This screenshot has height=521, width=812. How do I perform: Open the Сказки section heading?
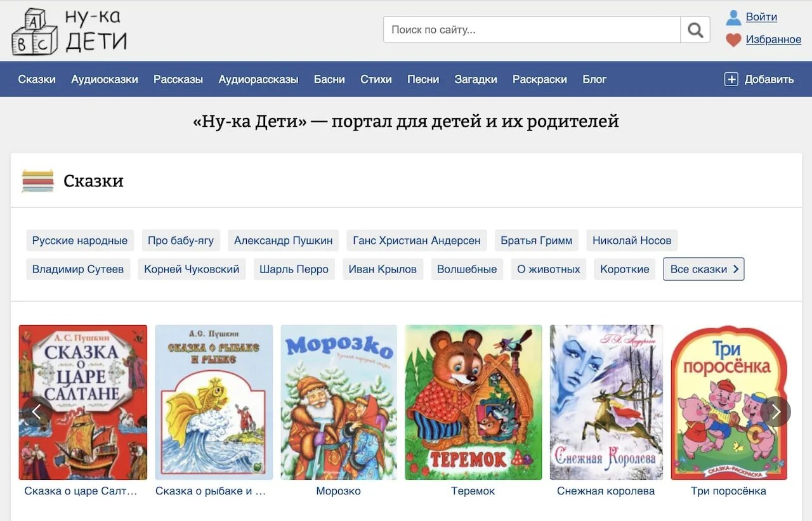(93, 181)
